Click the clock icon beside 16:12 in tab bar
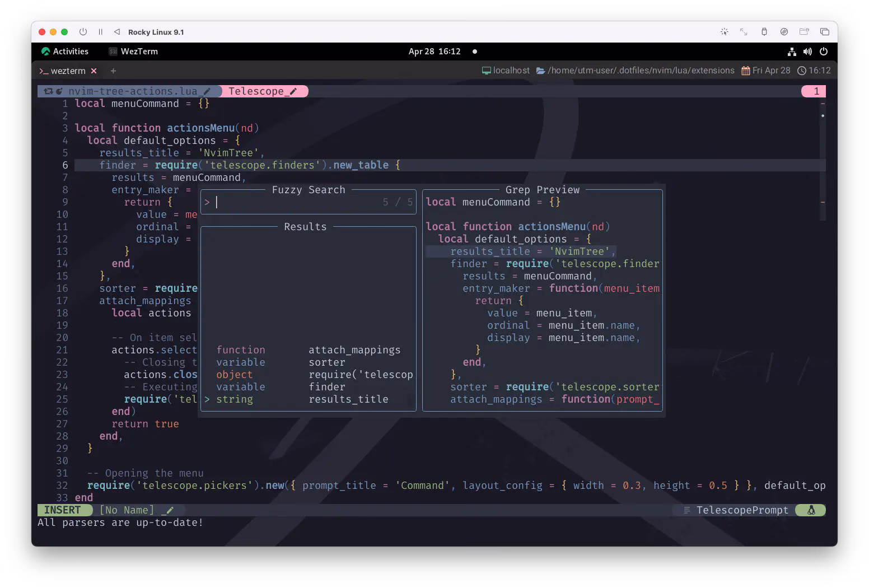The width and height of the screenshot is (869, 588). 802,71
